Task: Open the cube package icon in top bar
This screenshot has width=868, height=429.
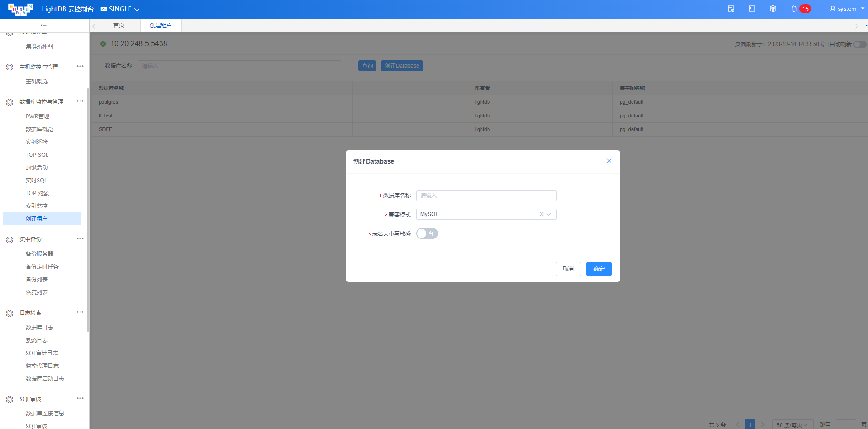Action: point(773,9)
